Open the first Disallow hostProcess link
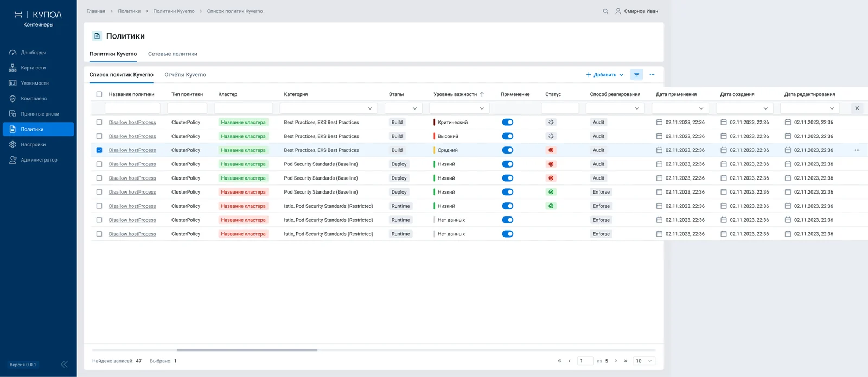This screenshot has height=377, width=868. click(x=132, y=122)
